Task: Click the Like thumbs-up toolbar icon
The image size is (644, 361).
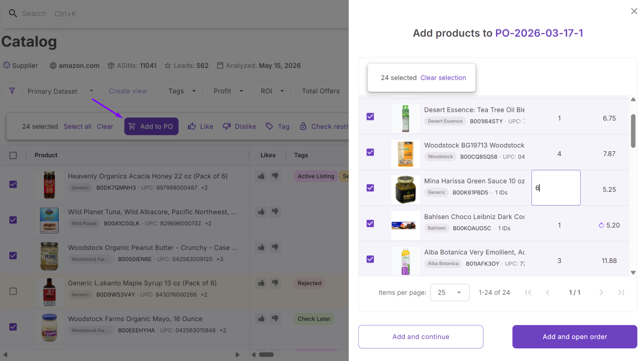Action: pyautogui.click(x=192, y=126)
